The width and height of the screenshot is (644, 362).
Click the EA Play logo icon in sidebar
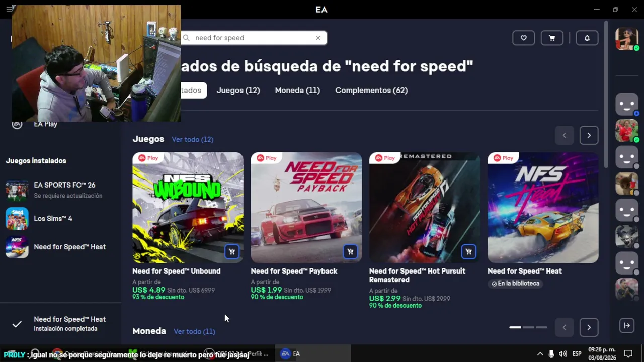17,124
